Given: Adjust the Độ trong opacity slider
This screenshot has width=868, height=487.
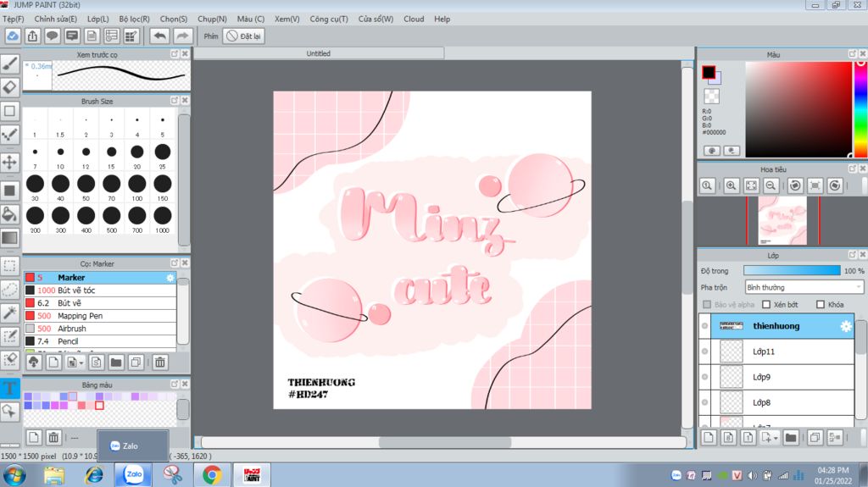Looking at the screenshot, I should pos(792,271).
